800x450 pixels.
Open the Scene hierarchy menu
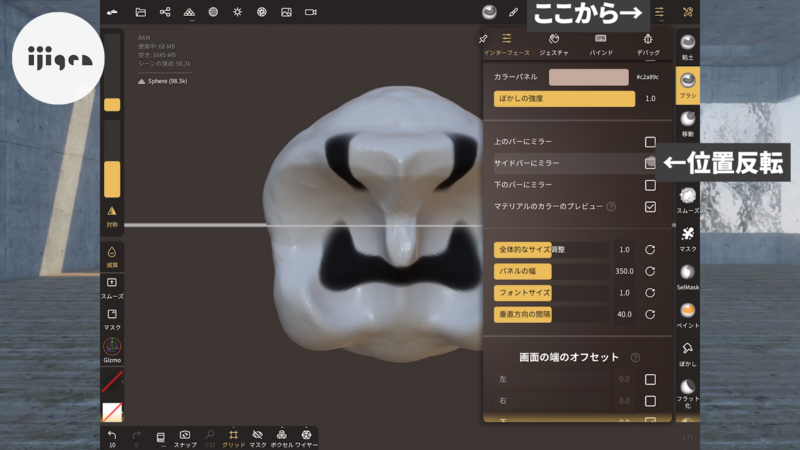[165, 12]
